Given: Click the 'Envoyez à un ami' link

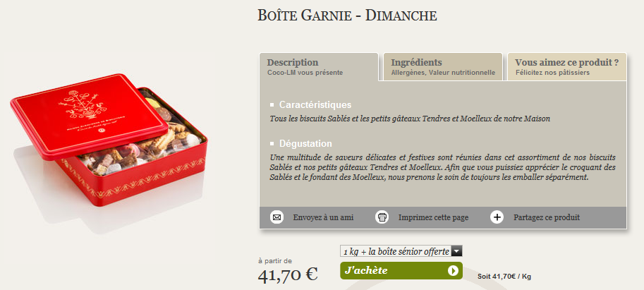Looking at the screenshot, I should tap(323, 217).
